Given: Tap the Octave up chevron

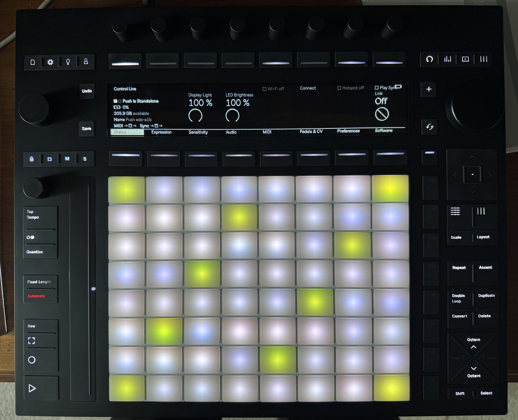Looking at the screenshot, I should [473, 347].
